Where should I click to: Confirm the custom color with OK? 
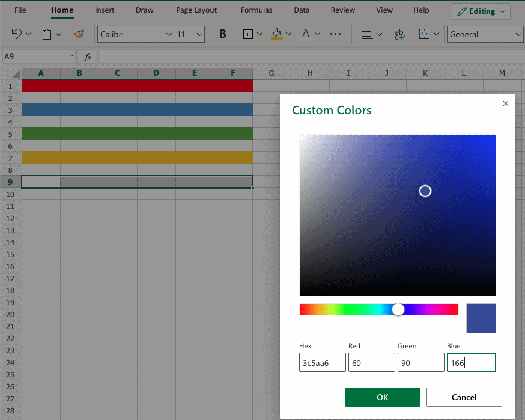[382, 397]
